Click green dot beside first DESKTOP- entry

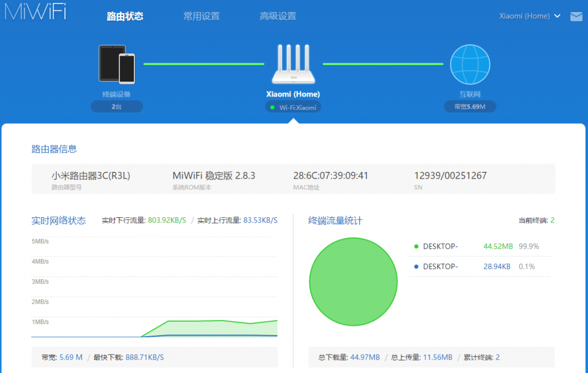click(x=416, y=247)
